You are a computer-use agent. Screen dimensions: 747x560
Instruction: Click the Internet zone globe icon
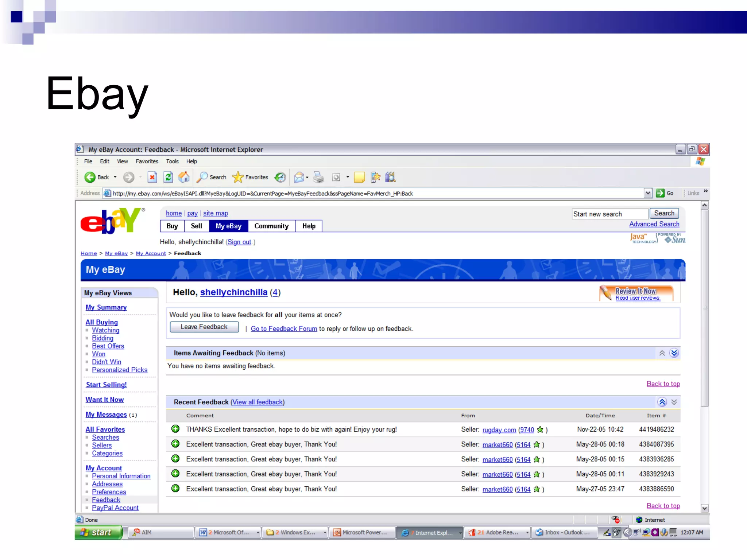[639, 520]
